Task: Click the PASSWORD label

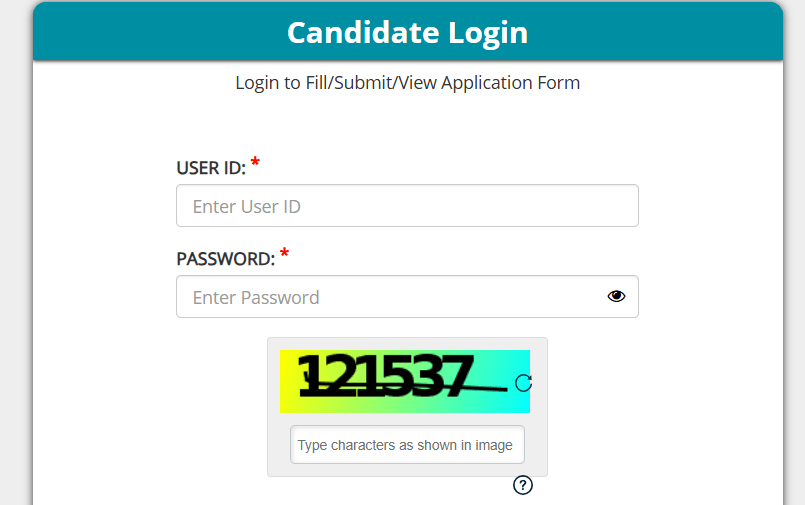Action: click(x=225, y=259)
